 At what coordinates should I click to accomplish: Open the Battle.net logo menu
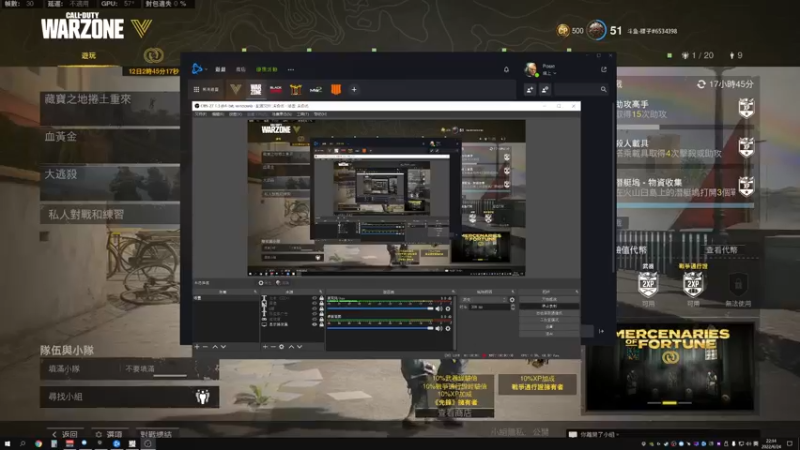point(197,69)
